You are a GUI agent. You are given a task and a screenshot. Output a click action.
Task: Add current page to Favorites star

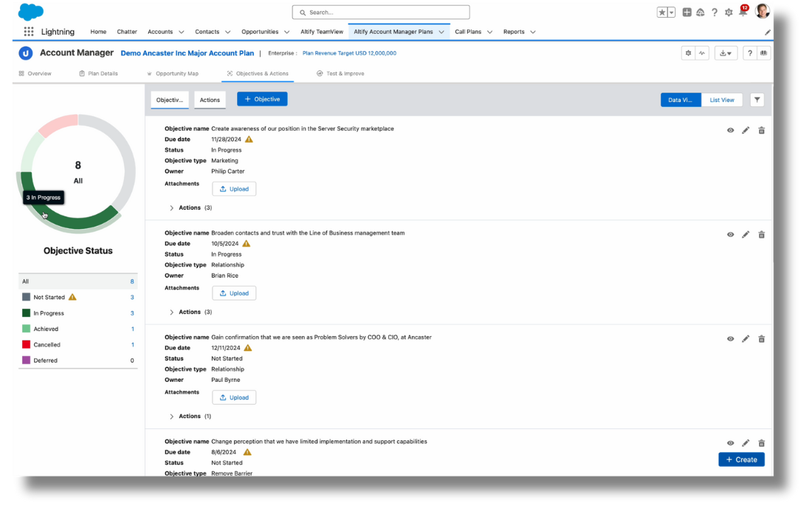(x=662, y=13)
